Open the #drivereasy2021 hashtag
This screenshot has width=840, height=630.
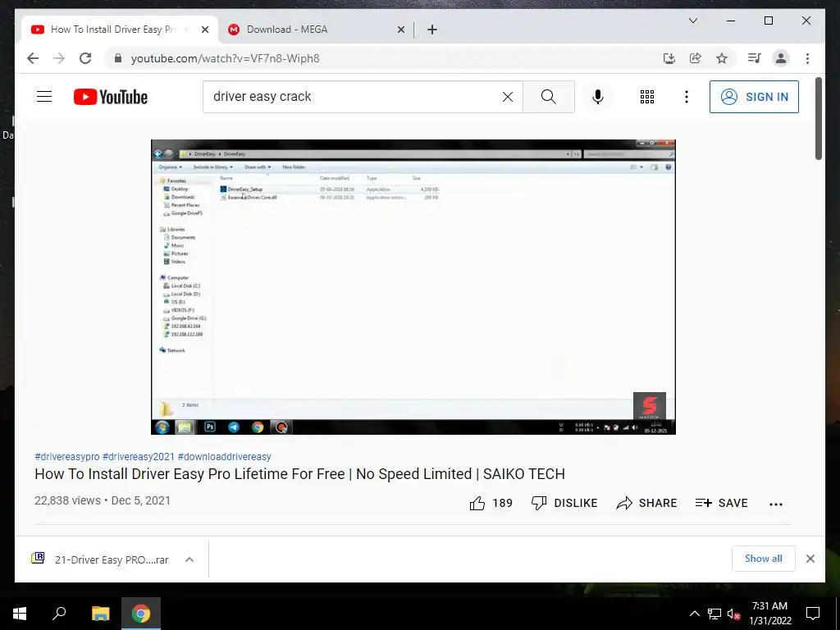[x=138, y=456]
